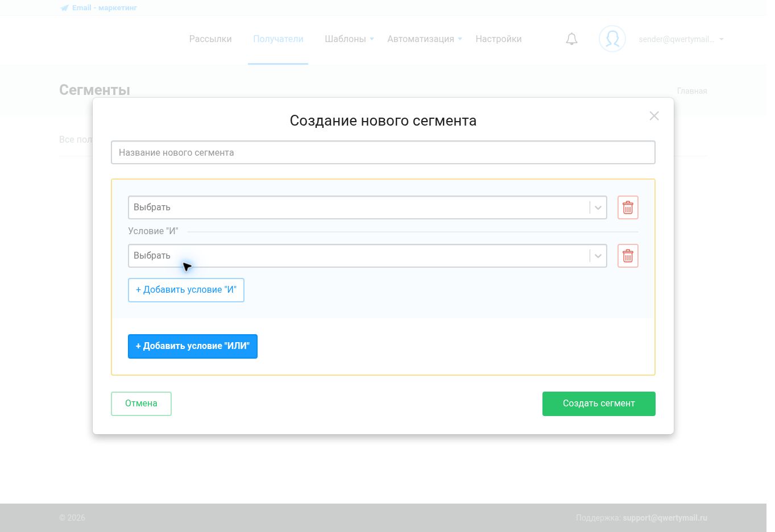Open notifications bell
Viewport: 775px width, 532px height.
click(571, 39)
